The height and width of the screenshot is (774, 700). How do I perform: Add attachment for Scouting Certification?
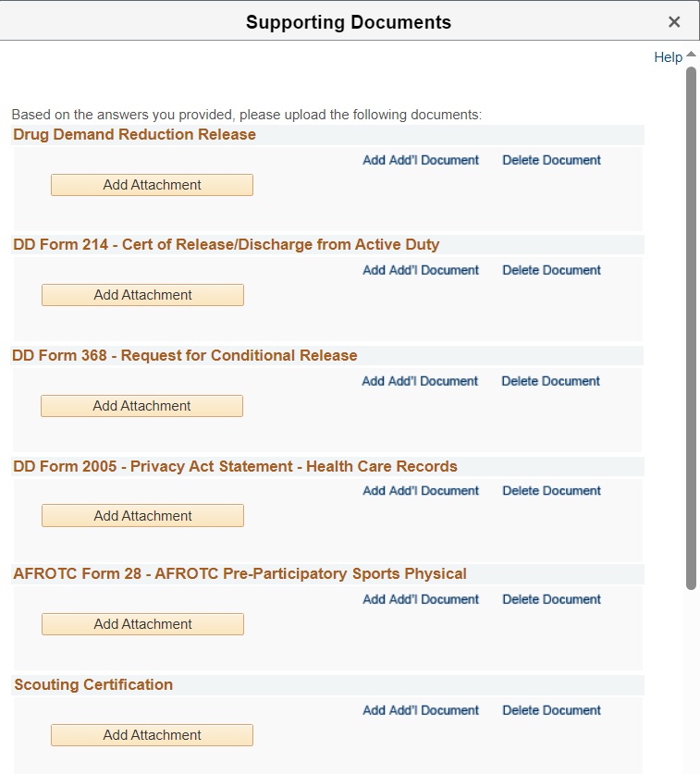pos(152,735)
